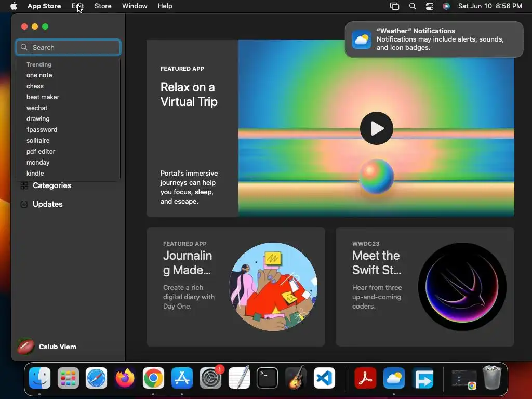Click the Updates download icon in sidebar
Image resolution: width=532 pixels, height=399 pixels.
[x=24, y=204]
